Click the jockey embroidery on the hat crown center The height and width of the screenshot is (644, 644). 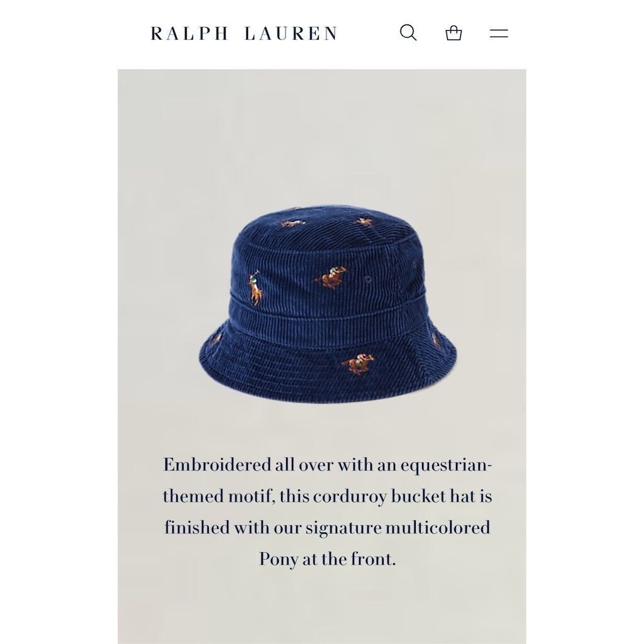click(x=331, y=278)
